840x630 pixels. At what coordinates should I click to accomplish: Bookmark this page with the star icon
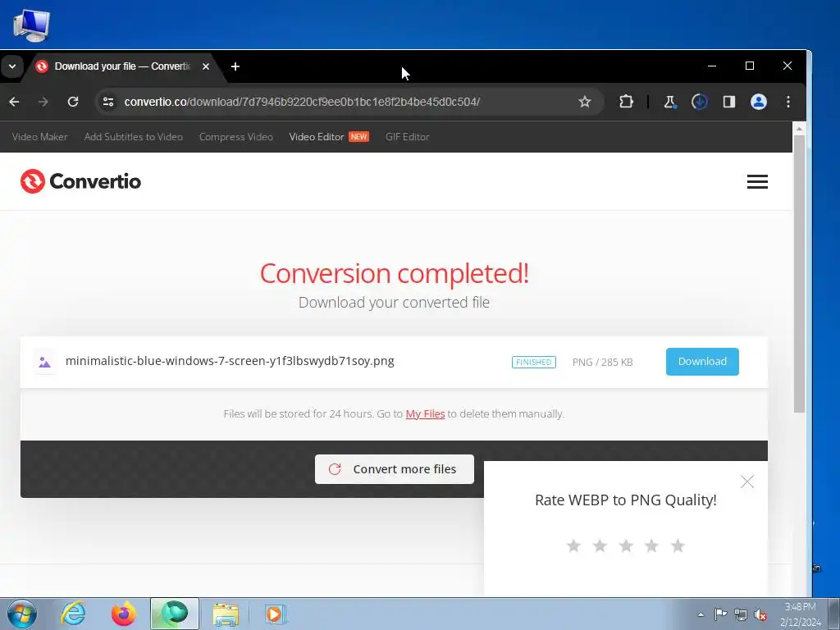pyautogui.click(x=584, y=102)
